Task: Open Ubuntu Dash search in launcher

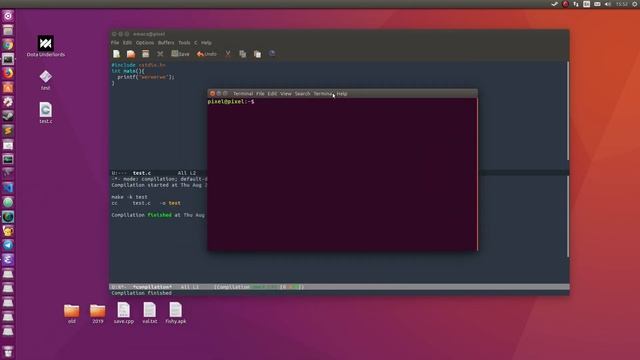Action: 8,16
